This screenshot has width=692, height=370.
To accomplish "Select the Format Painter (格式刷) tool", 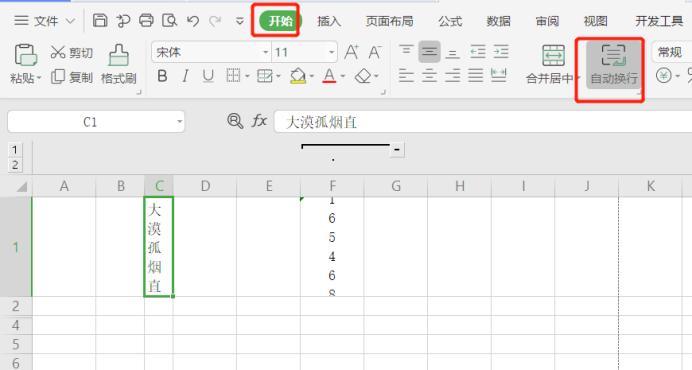I will pos(118,64).
